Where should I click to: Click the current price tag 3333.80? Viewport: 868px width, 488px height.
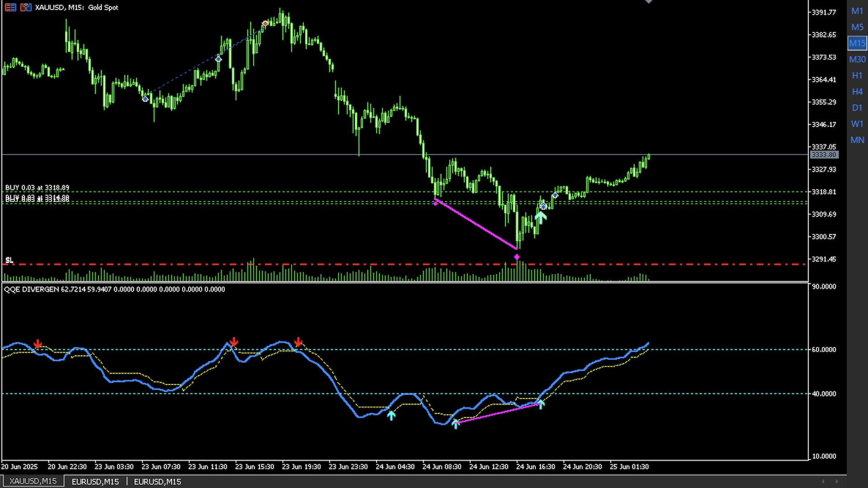pyautogui.click(x=824, y=155)
